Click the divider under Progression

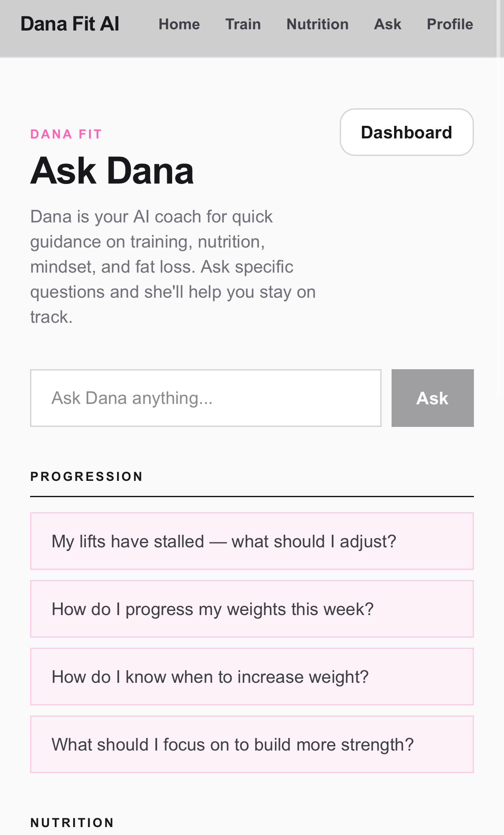(252, 497)
